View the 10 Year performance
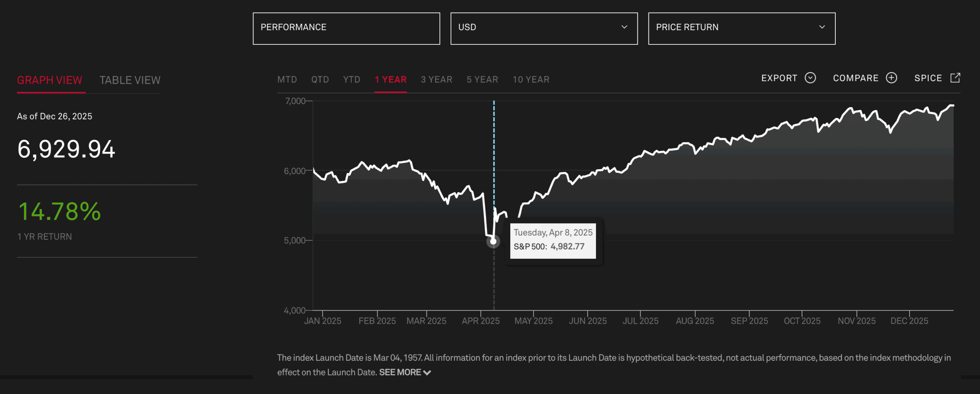This screenshot has height=394, width=980. pyautogui.click(x=531, y=80)
